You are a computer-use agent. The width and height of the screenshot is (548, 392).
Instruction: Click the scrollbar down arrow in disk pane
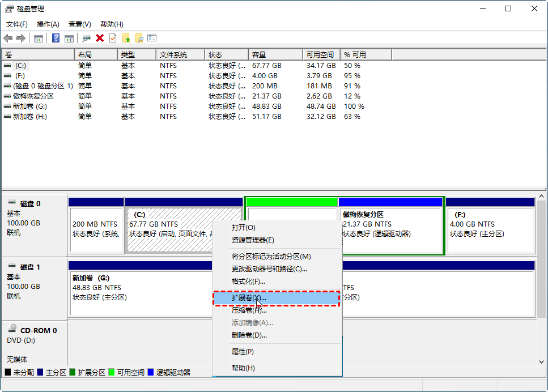(x=541, y=362)
